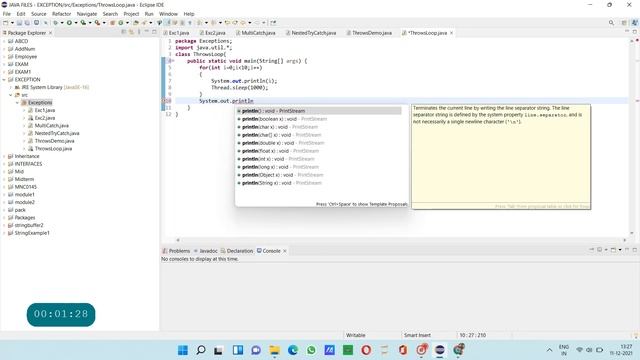Click the Open Type toolbar icon

(x=136, y=23)
